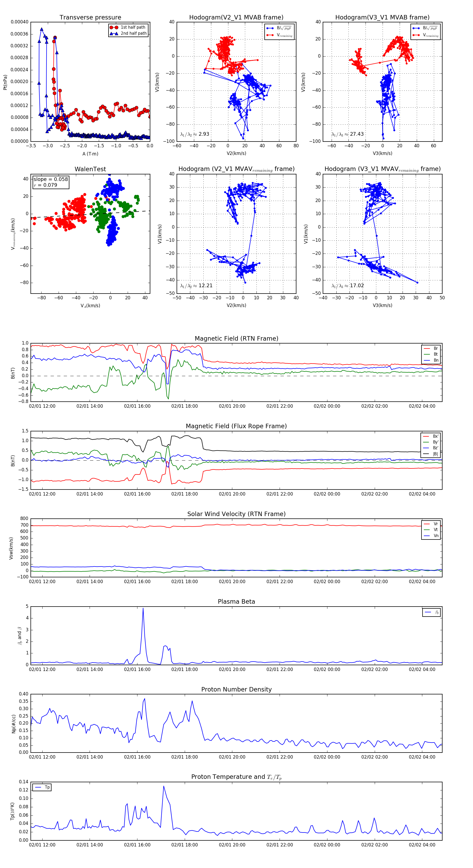Viewport: 473px width, 868px height.
Task: Click V_remaining legend entry in V2_V1 MVAB hodogram
Action: point(279,35)
